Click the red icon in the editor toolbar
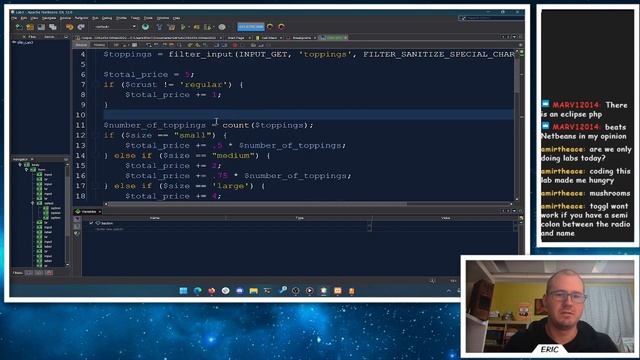This screenshot has height=360, width=640. [x=235, y=45]
